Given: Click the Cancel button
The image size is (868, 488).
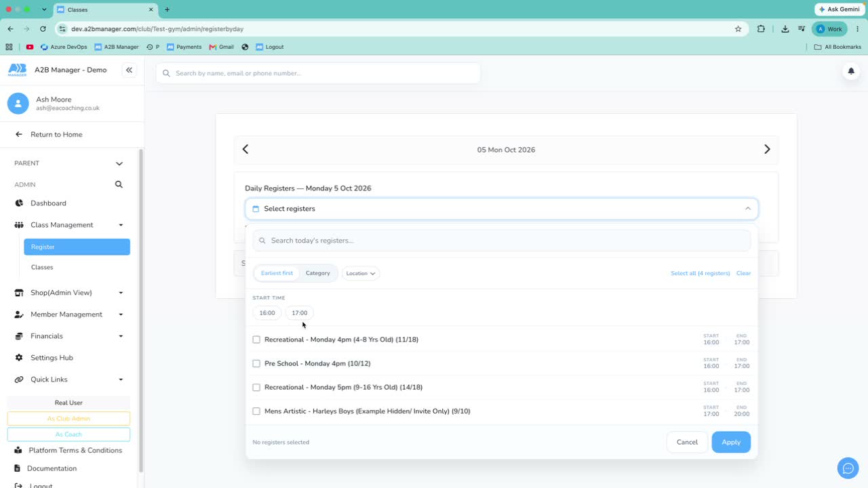Looking at the screenshot, I should pos(687,442).
